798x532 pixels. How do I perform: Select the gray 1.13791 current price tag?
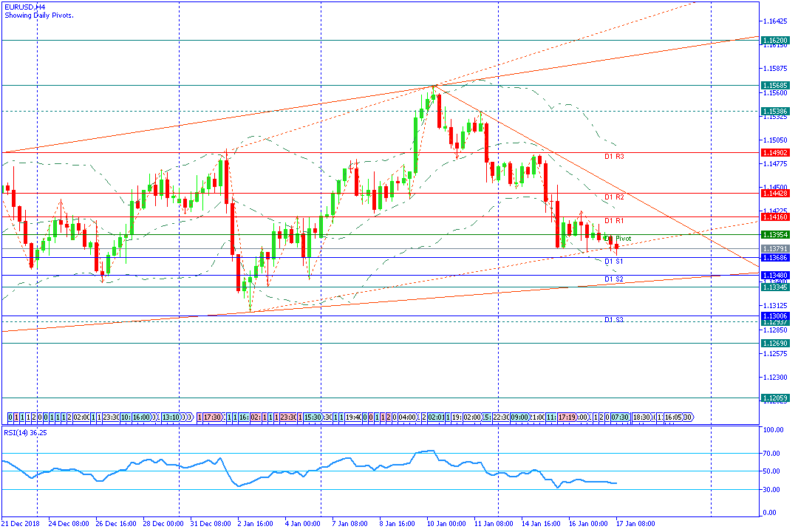775,249
